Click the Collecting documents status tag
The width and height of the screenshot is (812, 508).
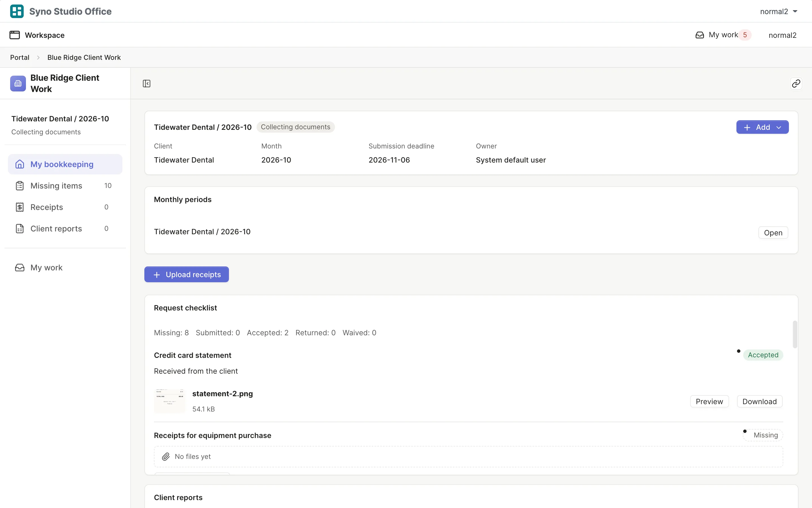pyautogui.click(x=295, y=127)
